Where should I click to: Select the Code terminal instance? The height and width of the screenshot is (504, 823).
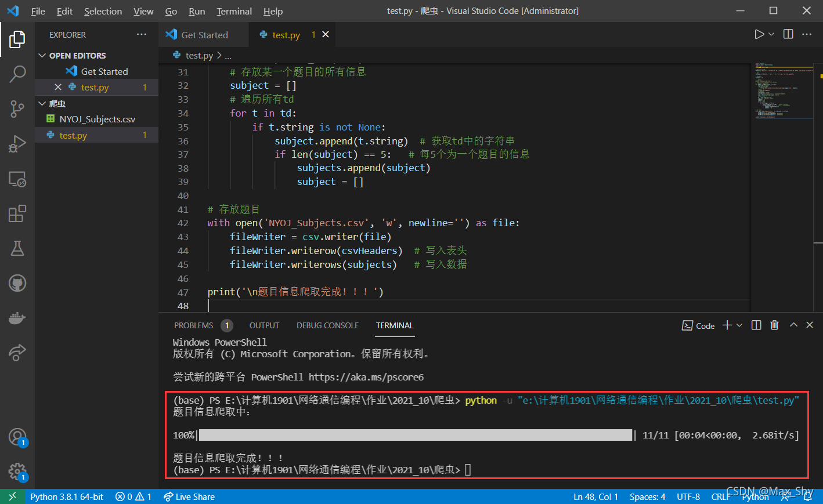pos(698,325)
